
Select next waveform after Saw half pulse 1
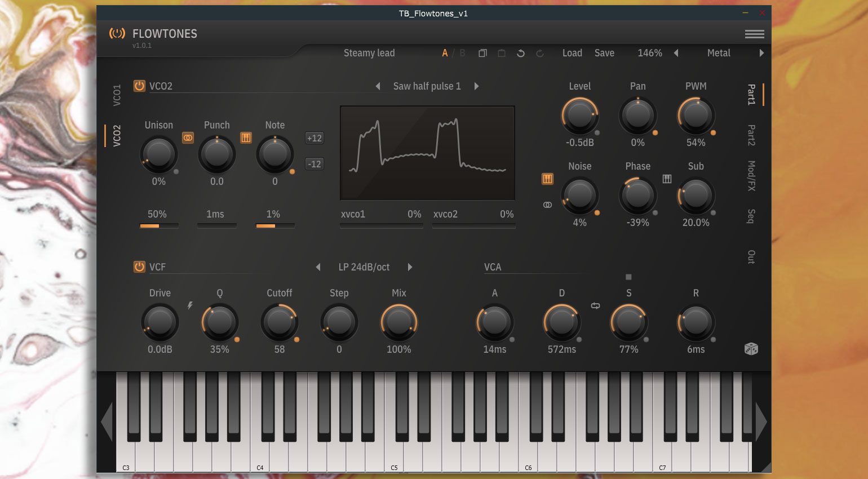pos(477,86)
